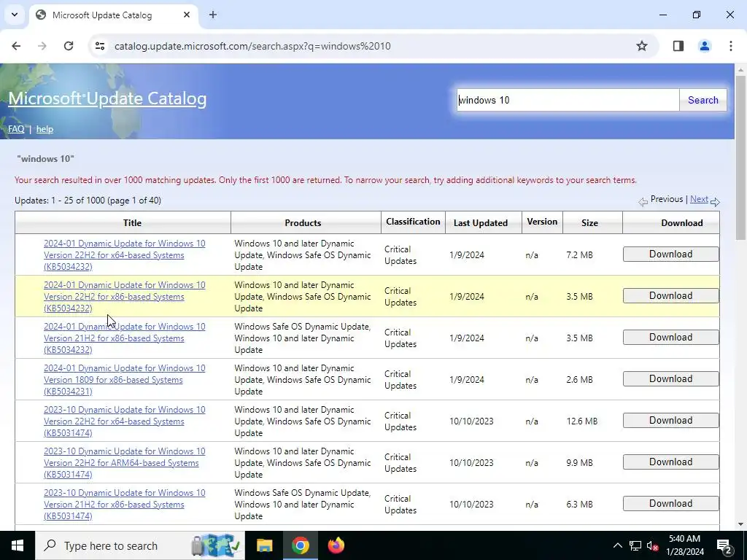Screen dimensions: 747x560
Task: Click the network icon in system tray
Action: [x=635, y=545]
